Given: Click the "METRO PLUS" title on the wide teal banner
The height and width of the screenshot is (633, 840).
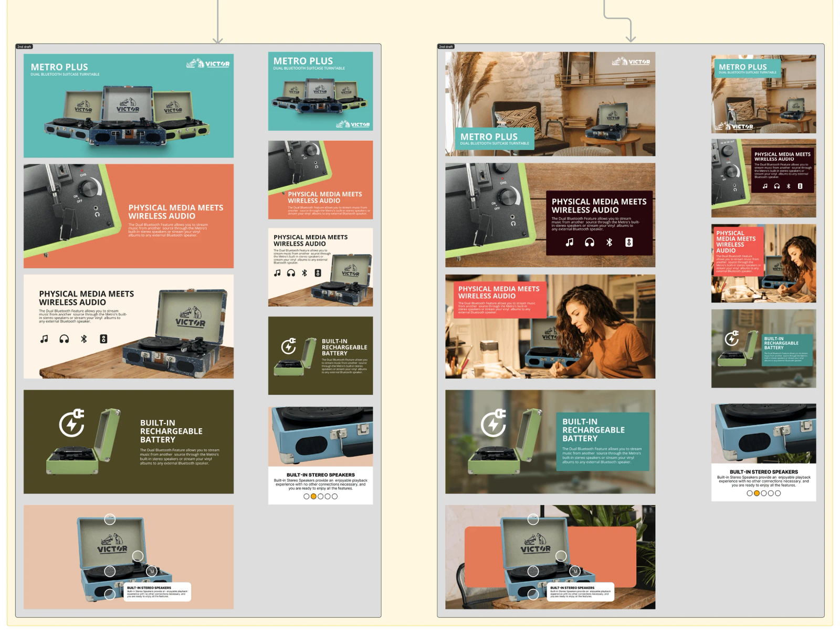Looking at the screenshot, I should click(x=59, y=67).
